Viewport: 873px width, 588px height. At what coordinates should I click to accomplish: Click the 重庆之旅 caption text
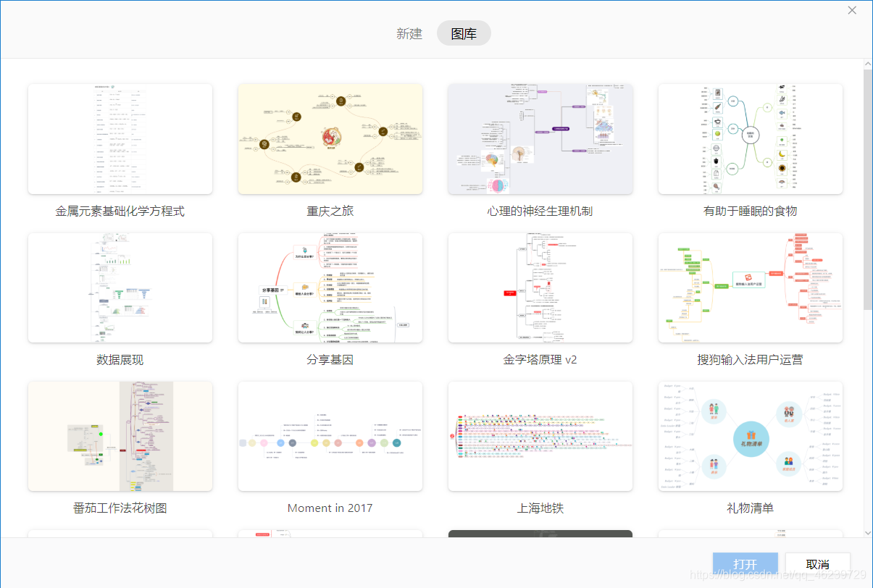point(330,211)
